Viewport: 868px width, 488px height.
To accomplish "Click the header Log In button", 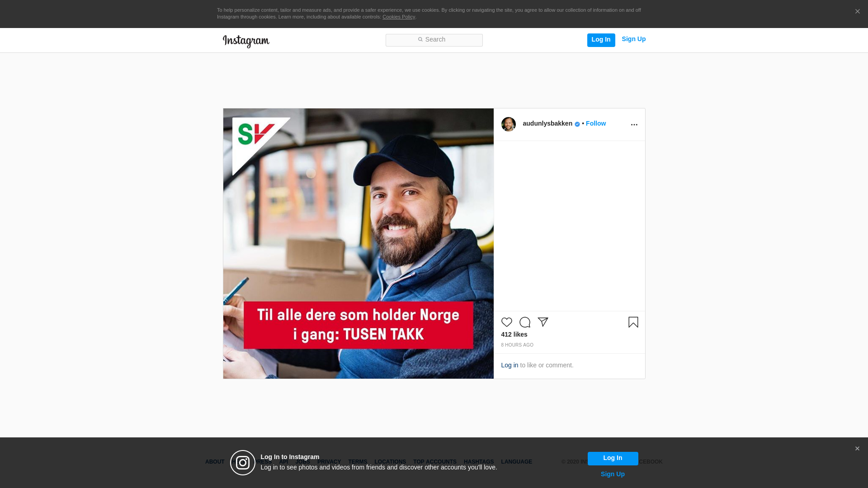I will pyautogui.click(x=601, y=40).
